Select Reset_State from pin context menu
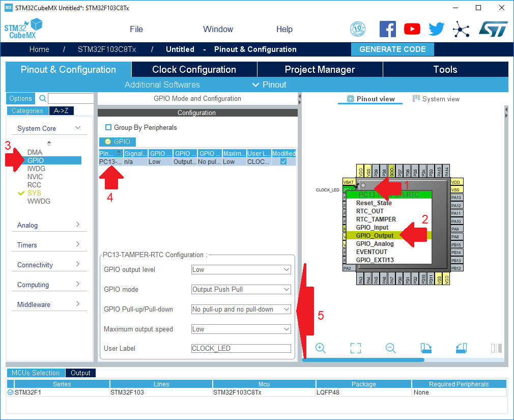This screenshot has height=420, width=514. [x=374, y=203]
